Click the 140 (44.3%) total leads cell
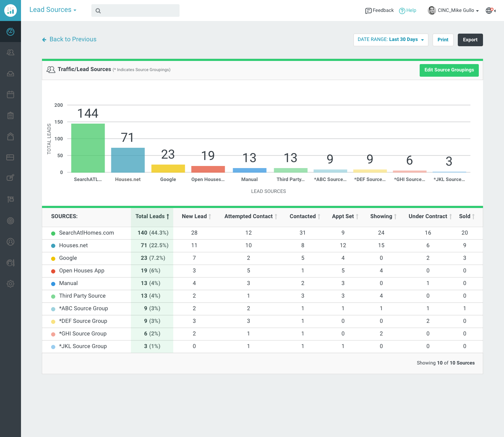This screenshot has height=437, width=504. coord(153,233)
